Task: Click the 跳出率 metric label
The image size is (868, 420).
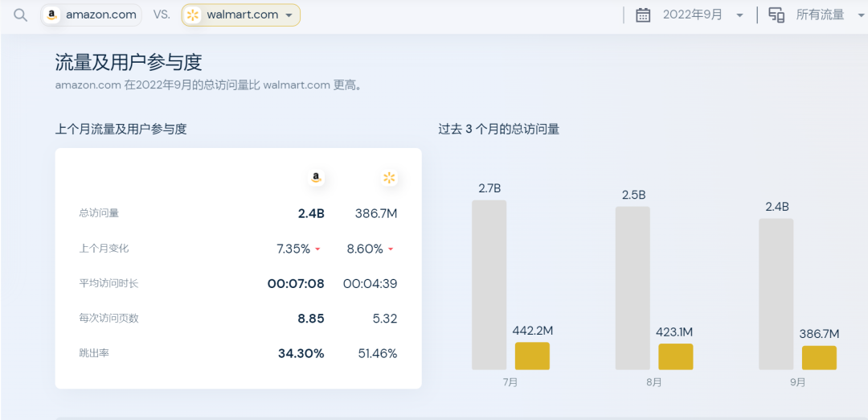Action: [93, 353]
